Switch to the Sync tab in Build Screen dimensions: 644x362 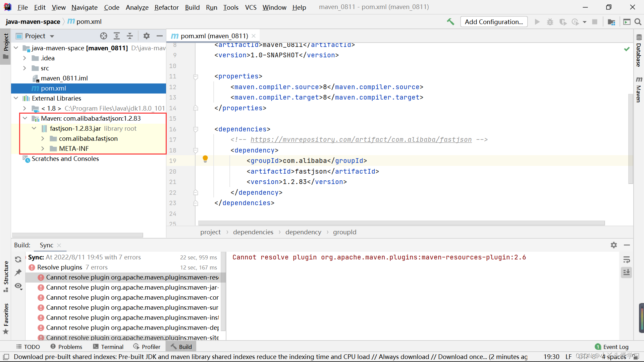(47, 245)
